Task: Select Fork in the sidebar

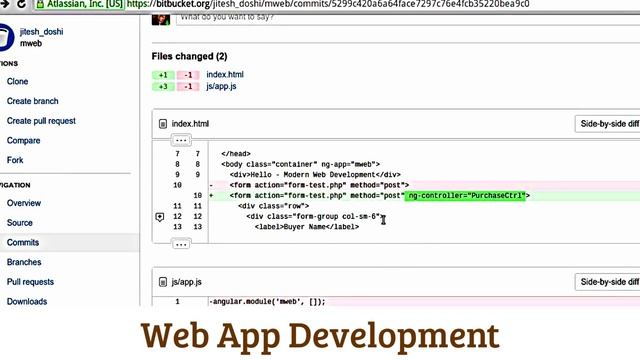Action: click(15, 160)
